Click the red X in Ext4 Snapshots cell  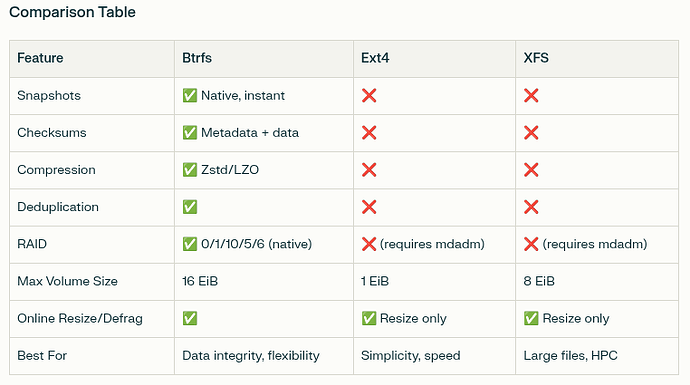point(369,95)
